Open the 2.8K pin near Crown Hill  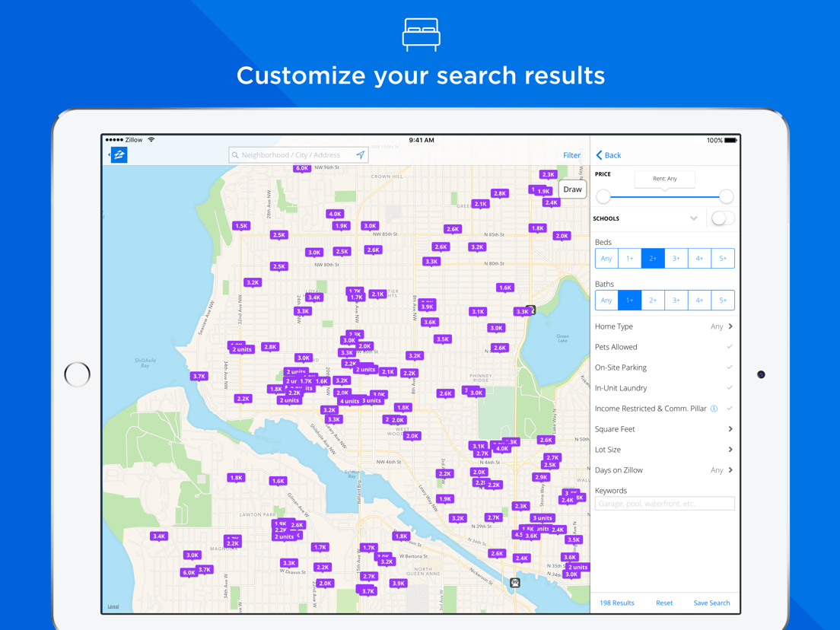pyautogui.click(x=500, y=193)
